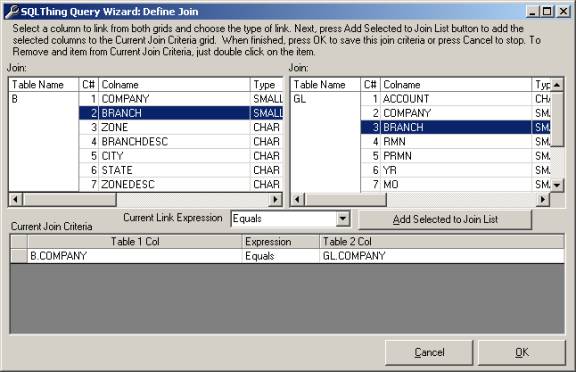Image resolution: width=576 pixels, height=372 pixels.
Task: Click right grid's vertical scroll down arrow
Action: pos(557,185)
